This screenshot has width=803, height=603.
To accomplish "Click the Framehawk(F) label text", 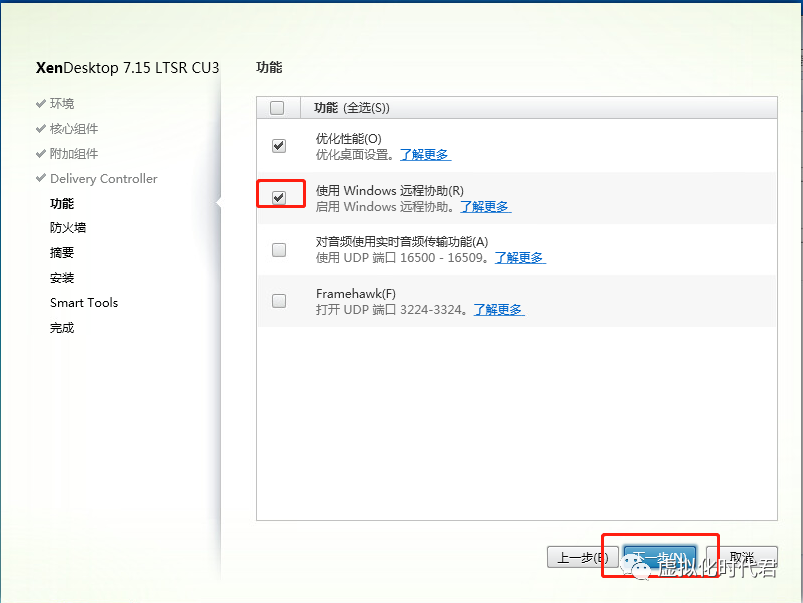I will tap(356, 294).
